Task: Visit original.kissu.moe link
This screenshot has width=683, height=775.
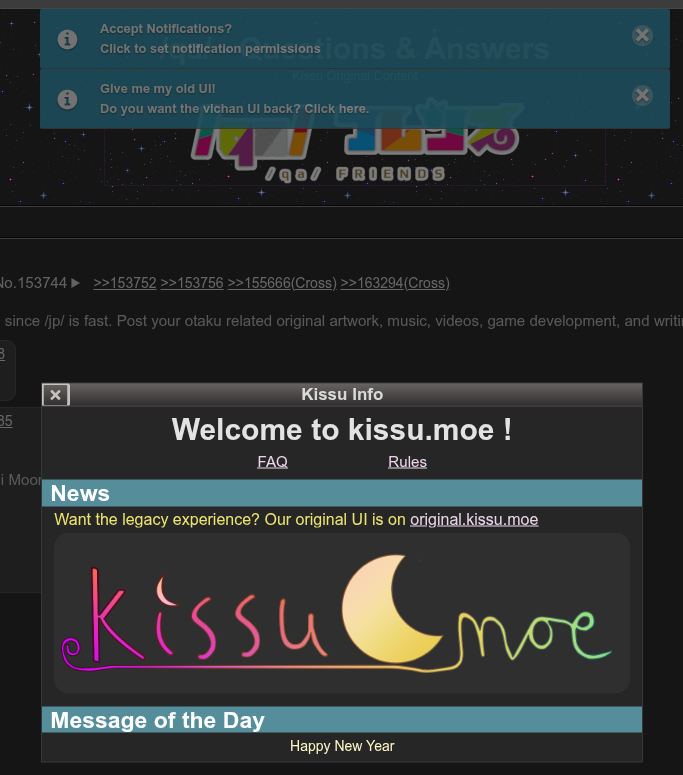Action: tap(474, 519)
